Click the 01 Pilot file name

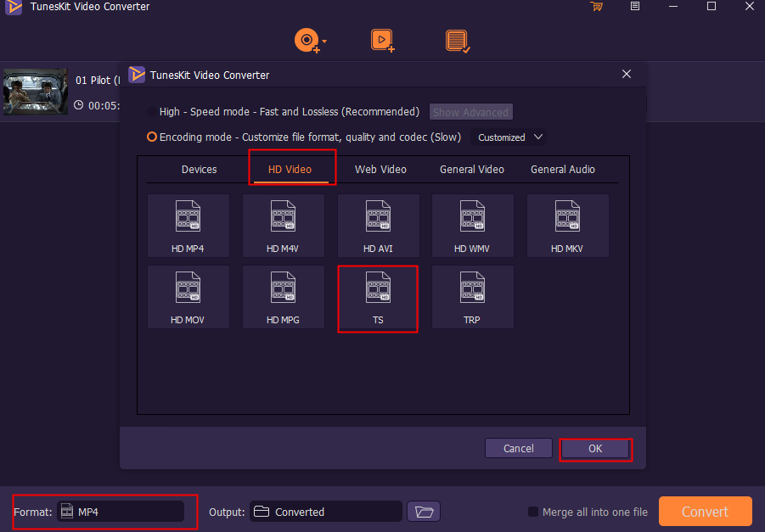point(97,80)
